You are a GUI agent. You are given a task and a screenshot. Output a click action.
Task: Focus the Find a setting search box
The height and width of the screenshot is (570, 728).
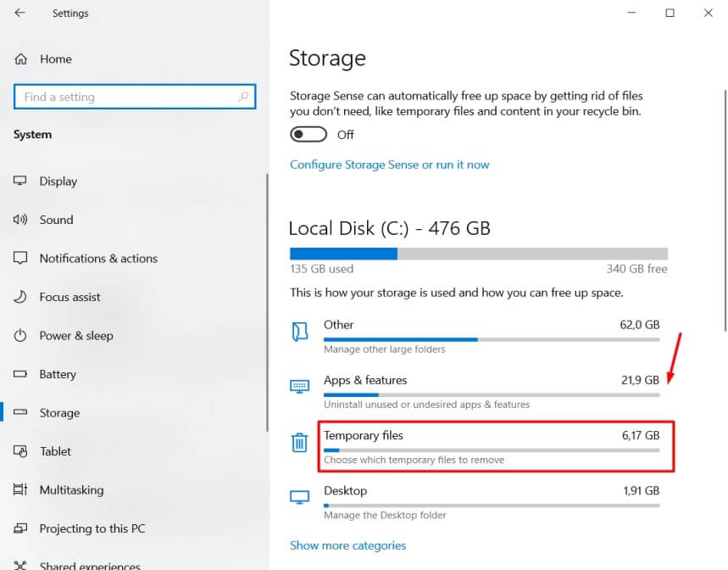[135, 97]
